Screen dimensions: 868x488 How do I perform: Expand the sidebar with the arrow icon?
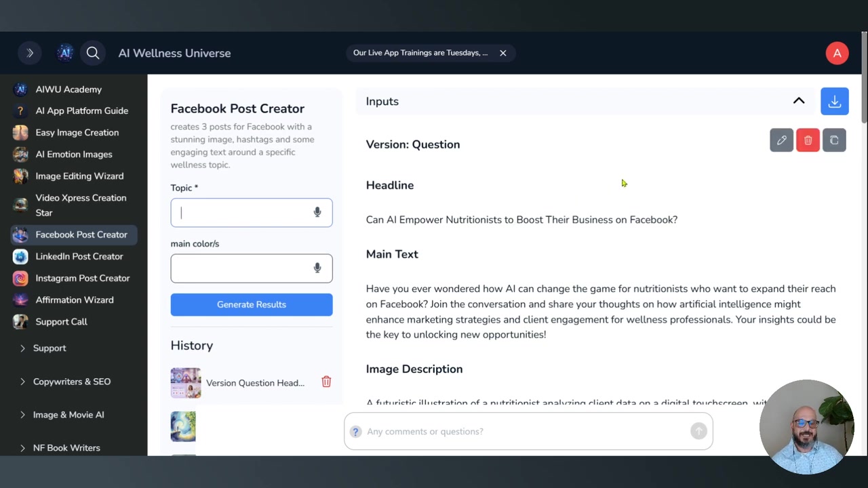tap(30, 53)
